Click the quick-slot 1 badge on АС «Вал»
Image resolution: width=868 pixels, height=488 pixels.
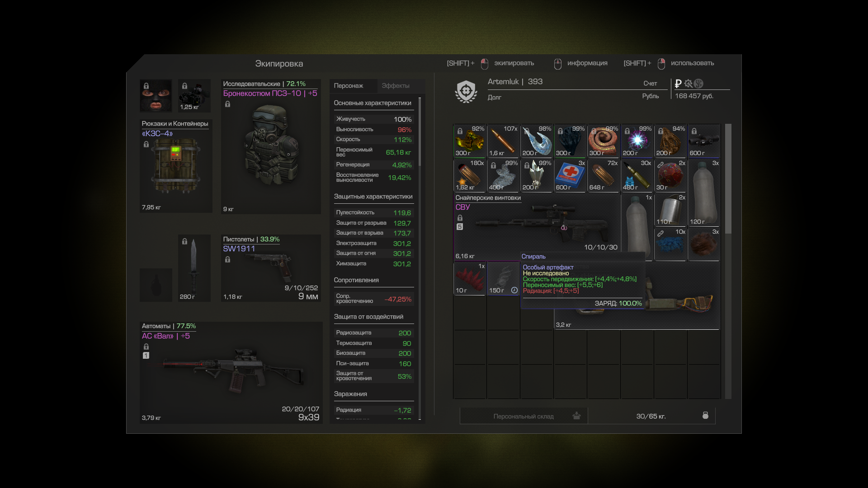coord(146,356)
